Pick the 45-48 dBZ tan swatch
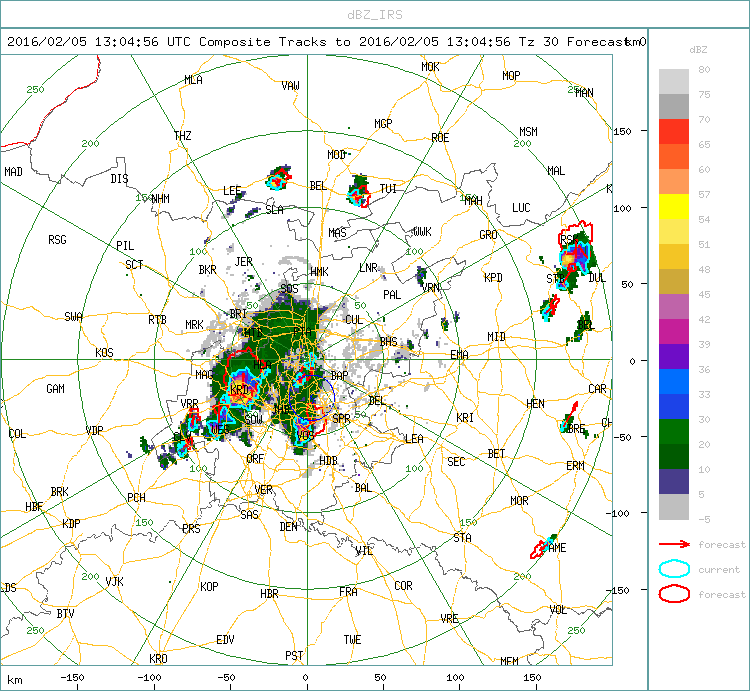Image resolution: width=750 pixels, height=691 pixels. 674,282
